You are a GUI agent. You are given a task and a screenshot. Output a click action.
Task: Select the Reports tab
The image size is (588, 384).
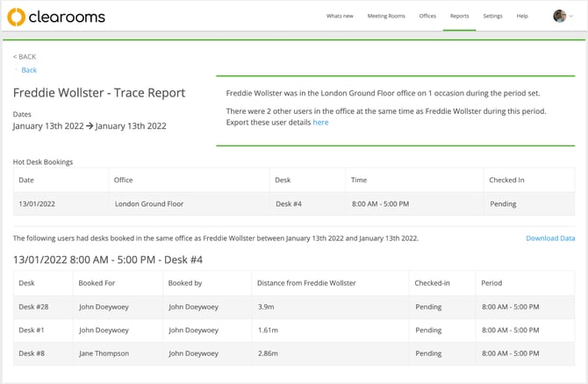(459, 16)
